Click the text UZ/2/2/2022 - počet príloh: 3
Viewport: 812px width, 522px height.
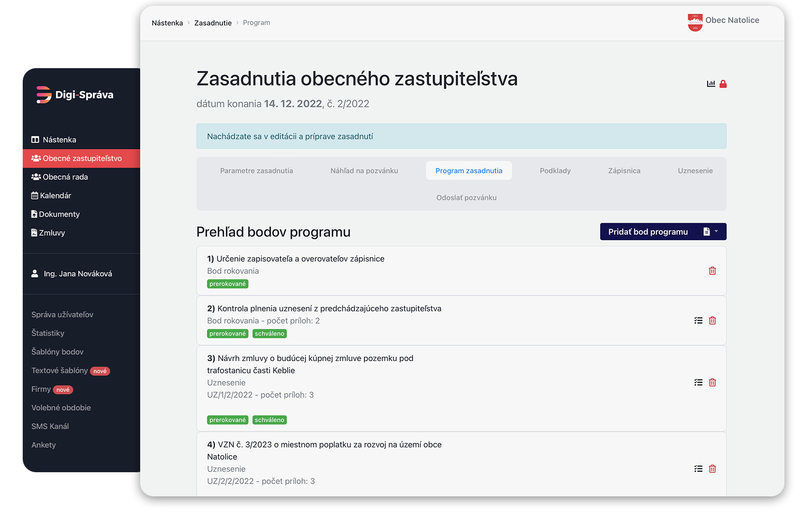click(x=261, y=481)
